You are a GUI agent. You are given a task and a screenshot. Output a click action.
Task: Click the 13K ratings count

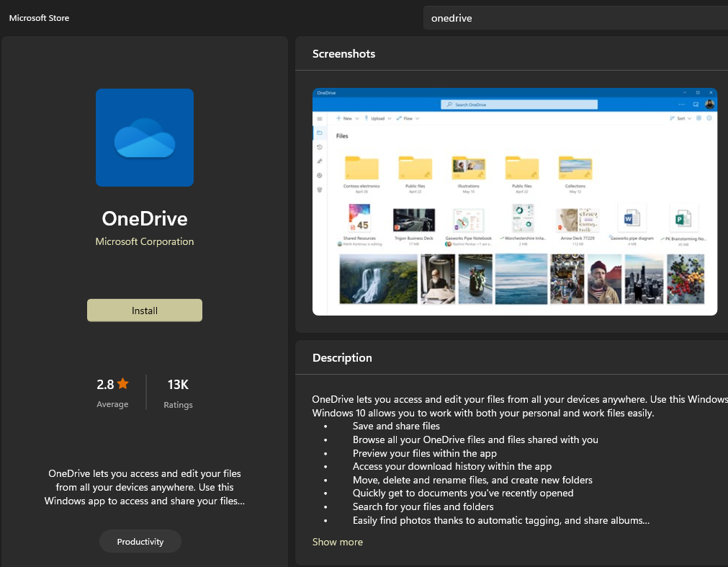pyautogui.click(x=178, y=385)
